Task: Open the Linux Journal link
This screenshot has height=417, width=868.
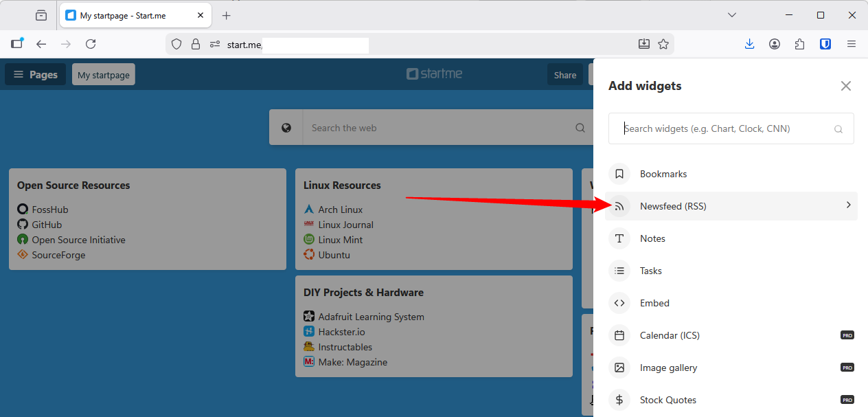Action: (x=346, y=225)
